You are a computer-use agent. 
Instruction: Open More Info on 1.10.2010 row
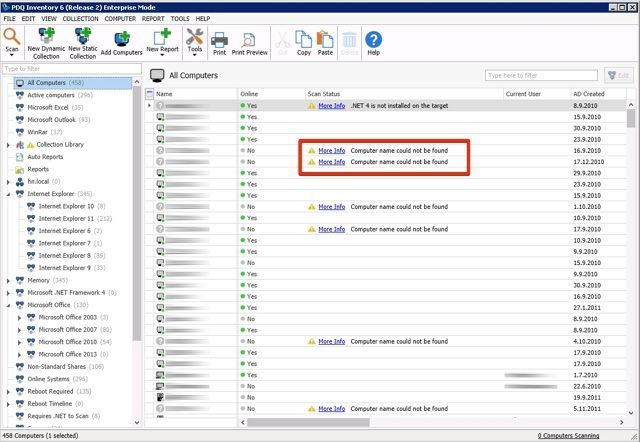coord(331,207)
